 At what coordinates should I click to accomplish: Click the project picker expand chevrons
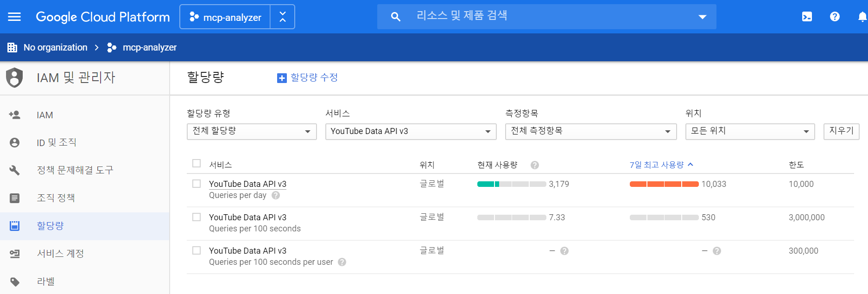(x=283, y=17)
